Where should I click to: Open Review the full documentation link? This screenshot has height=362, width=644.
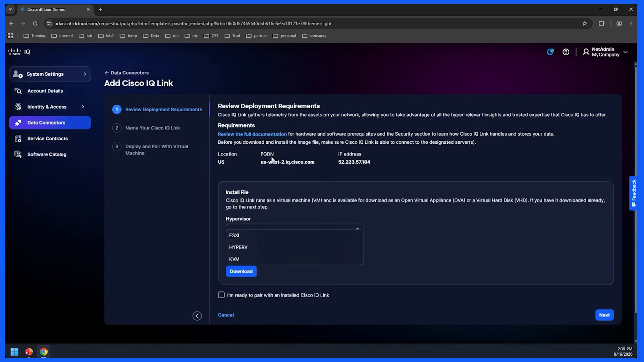click(252, 134)
